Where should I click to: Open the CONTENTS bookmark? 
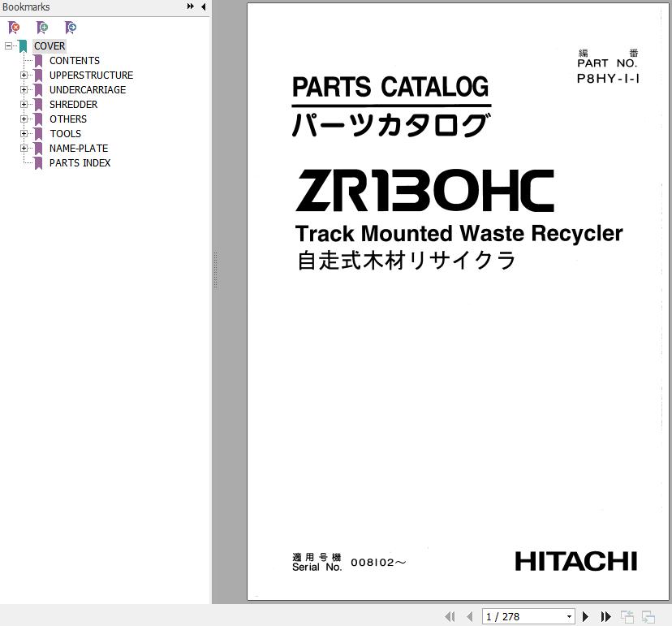pos(75,60)
